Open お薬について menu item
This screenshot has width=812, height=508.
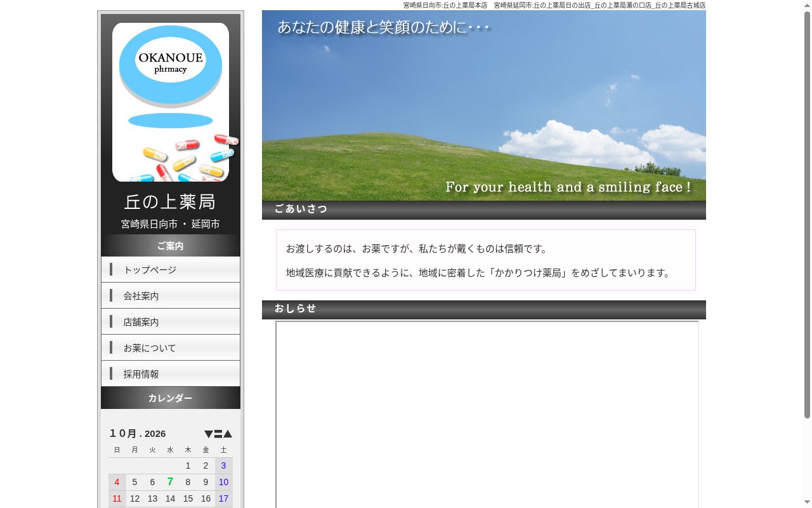click(x=171, y=348)
